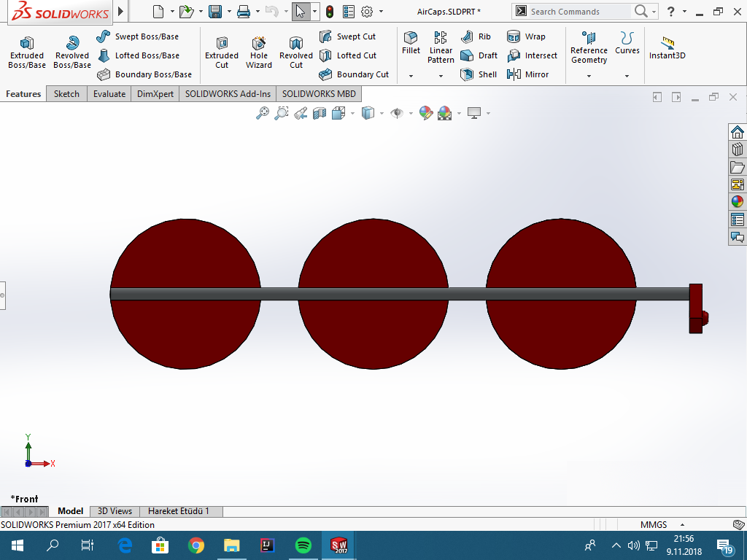Select the Revolved Boss/Base tool
This screenshot has width=747, height=560.
click(x=72, y=52)
